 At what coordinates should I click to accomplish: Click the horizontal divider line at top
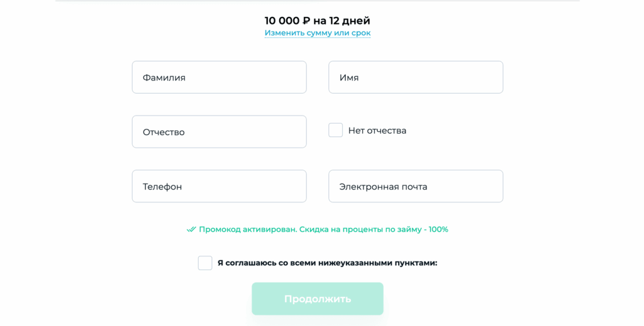tap(318, 1)
